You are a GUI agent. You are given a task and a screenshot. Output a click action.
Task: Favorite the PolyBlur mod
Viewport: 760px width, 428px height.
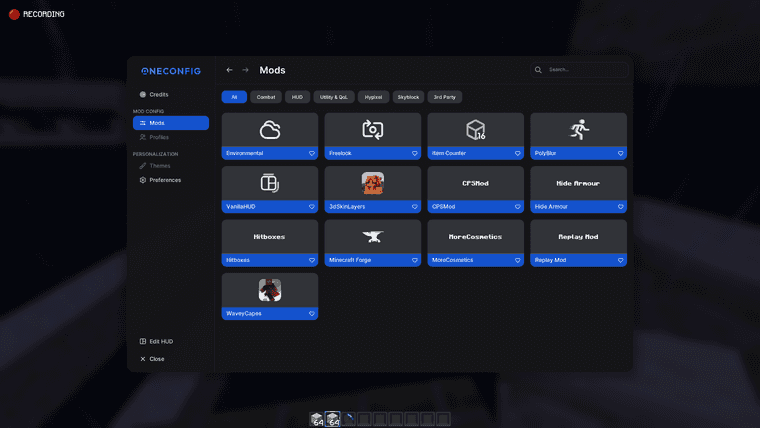point(620,153)
